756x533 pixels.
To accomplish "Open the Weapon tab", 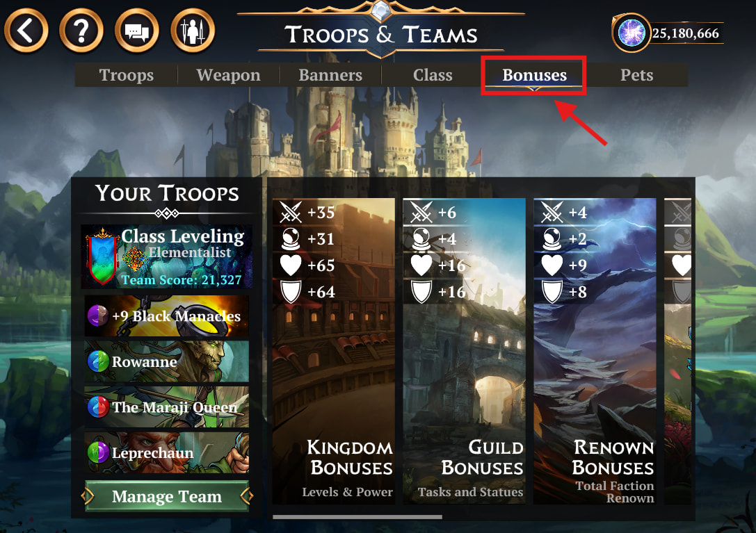I will pos(229,75).
